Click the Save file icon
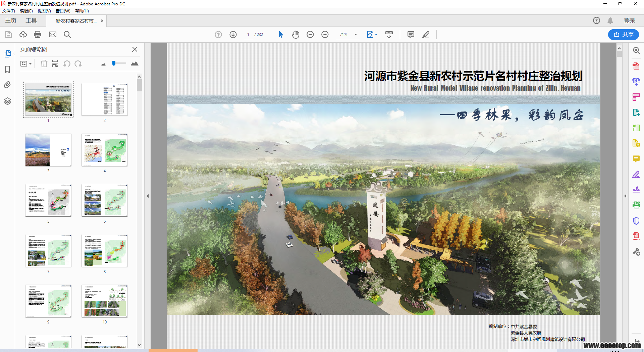Image resolution: width=644 pixels, height=352 pixels. (8, 35)
